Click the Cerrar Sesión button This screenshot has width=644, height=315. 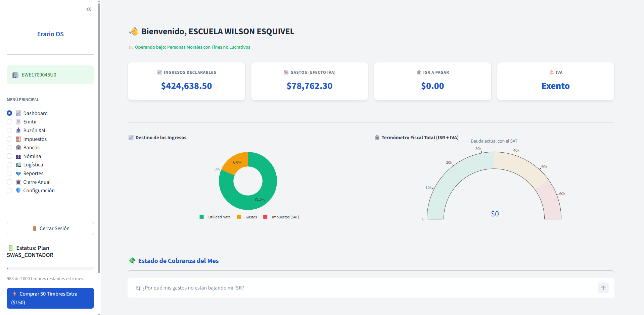tap(50, 228)
